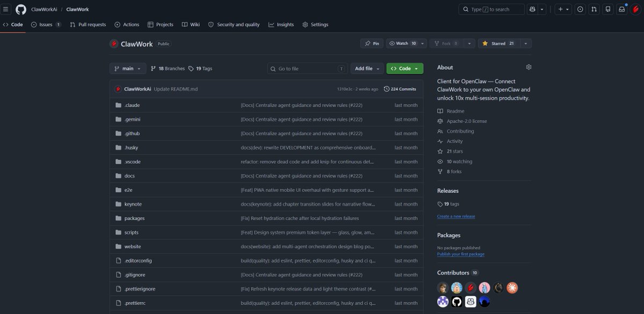Image resolution: width=644 pixels, height=314 pixels.
Task: Click the ClawWorkAi avatar in latest commit row
Action: (118, 89)
